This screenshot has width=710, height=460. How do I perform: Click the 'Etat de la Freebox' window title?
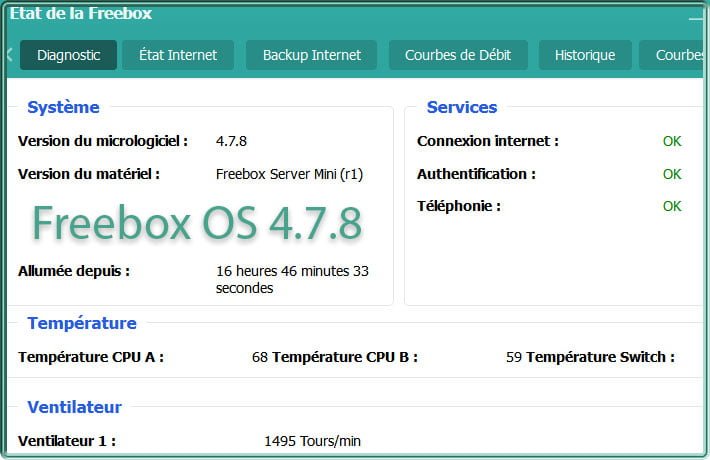[x=81, y=13]
